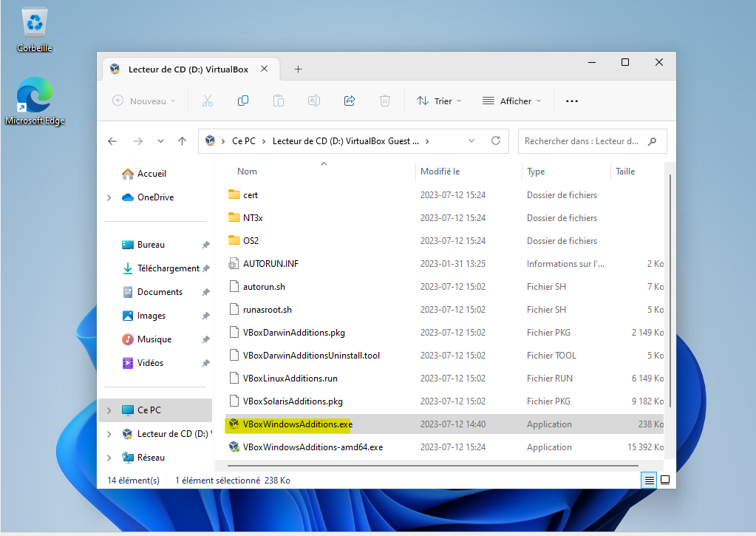Click the search box Rechercher dans Lecteur
The image size is (756, 536).
580,140
